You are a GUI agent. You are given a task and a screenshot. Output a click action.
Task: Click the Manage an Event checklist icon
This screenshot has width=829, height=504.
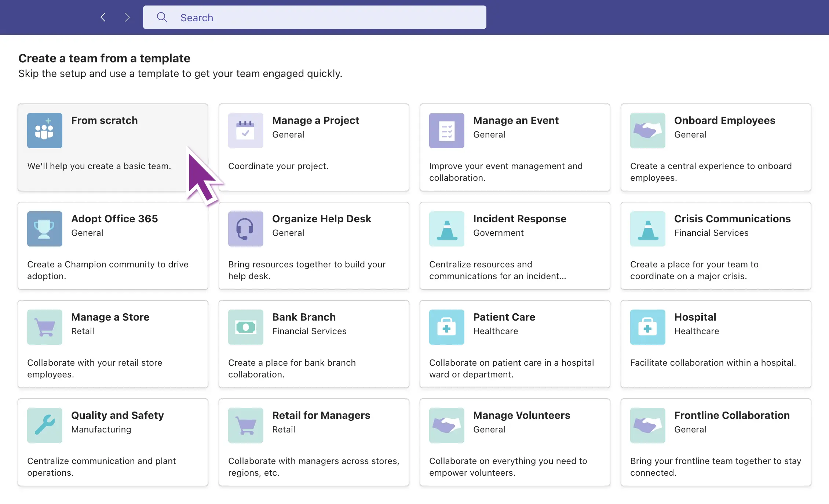pyautogui.click(x=446, y=131)
